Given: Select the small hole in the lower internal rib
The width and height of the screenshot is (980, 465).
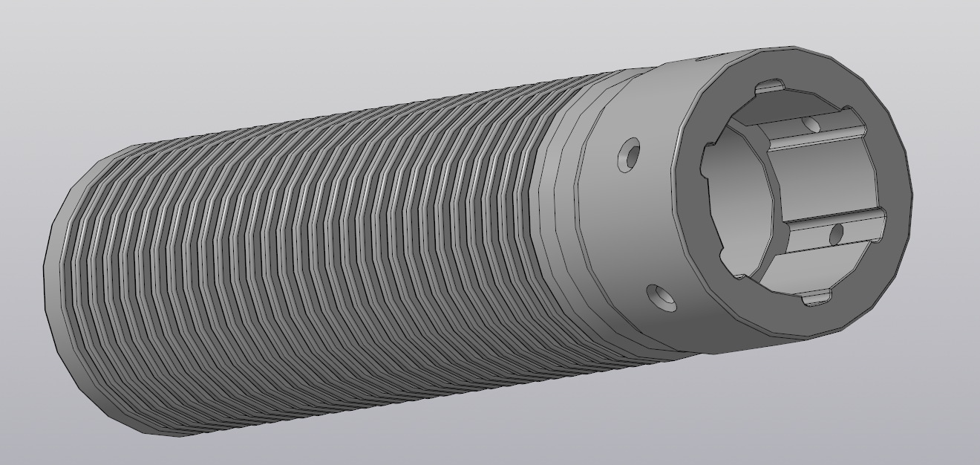Looking at the screenshot, I should click(x=836, y=235).
